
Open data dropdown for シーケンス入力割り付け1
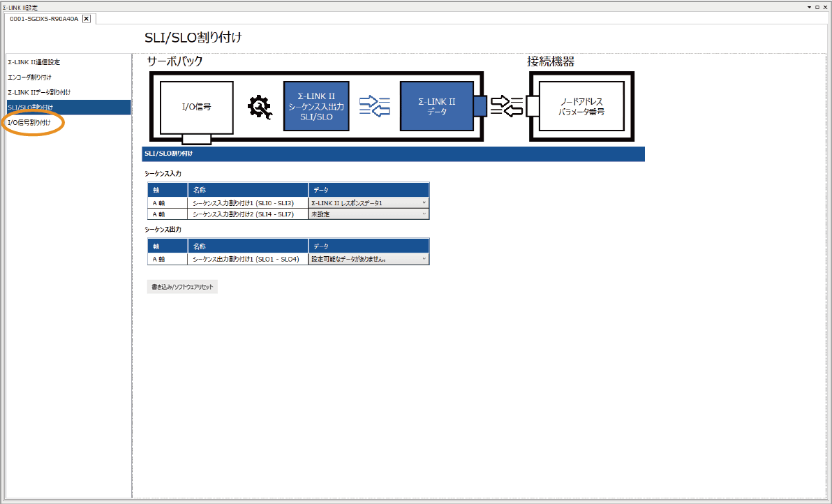[424, 203]
